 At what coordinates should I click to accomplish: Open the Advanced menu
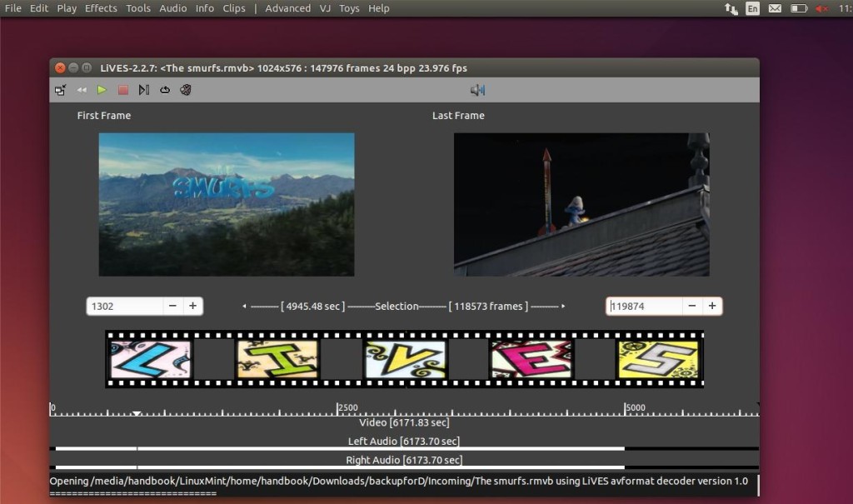click(x=287, y=8)
